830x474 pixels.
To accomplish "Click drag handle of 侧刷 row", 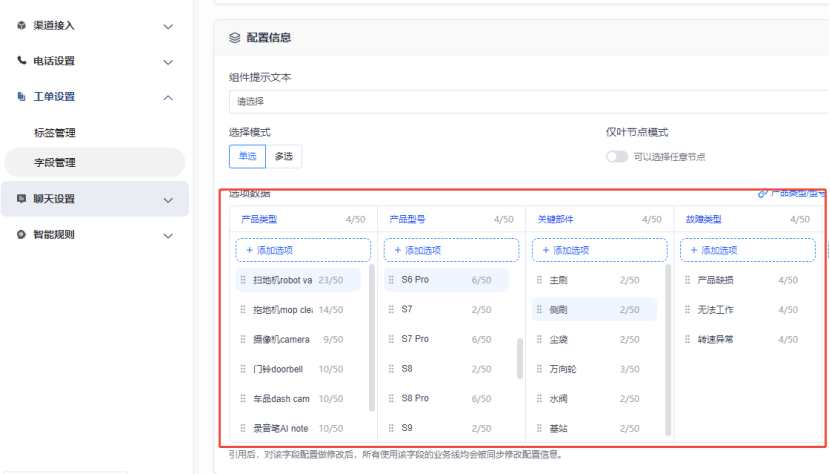I will [x=539, y=309].
